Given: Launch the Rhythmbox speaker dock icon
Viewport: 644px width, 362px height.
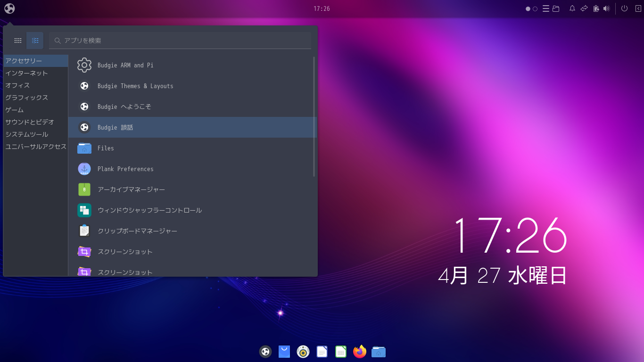Looking at the screenshot, I should 303,352.
